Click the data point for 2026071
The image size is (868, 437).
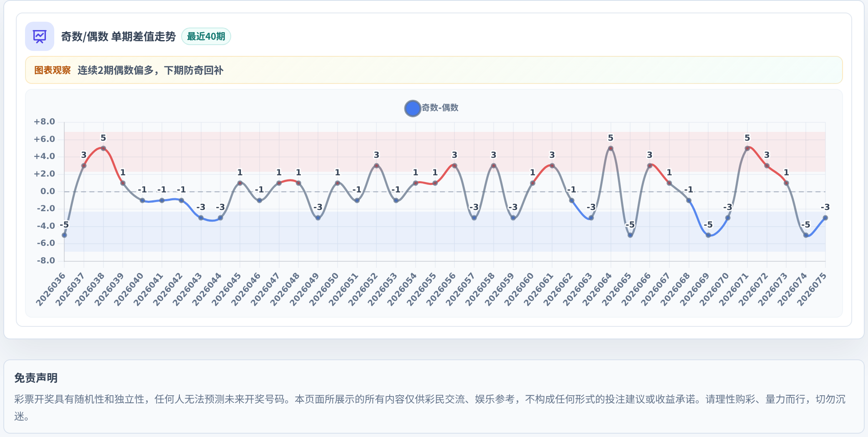pos(747,148)
